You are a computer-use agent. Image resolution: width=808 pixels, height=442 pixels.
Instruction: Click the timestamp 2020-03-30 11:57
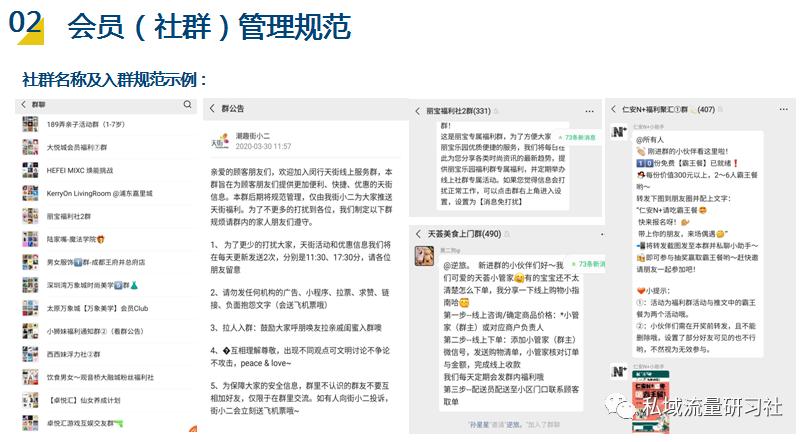pos(263,146)
